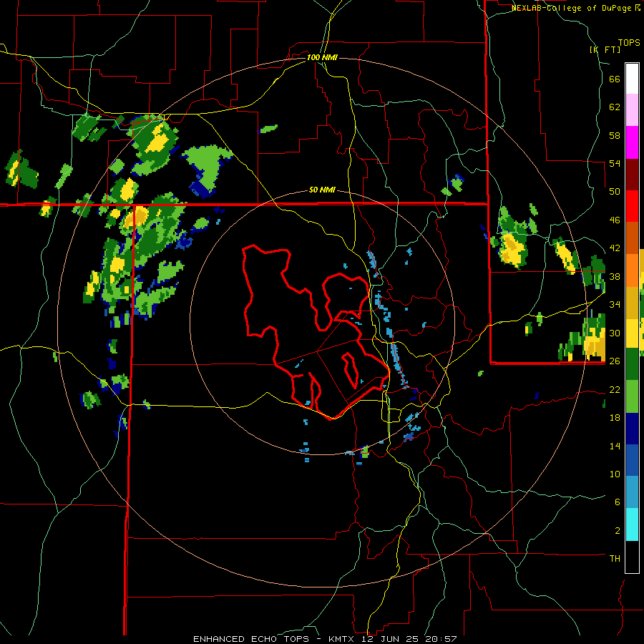Click the legend value '10'
Viewport: 644px width, 644px height.
[x=615, y=474]
